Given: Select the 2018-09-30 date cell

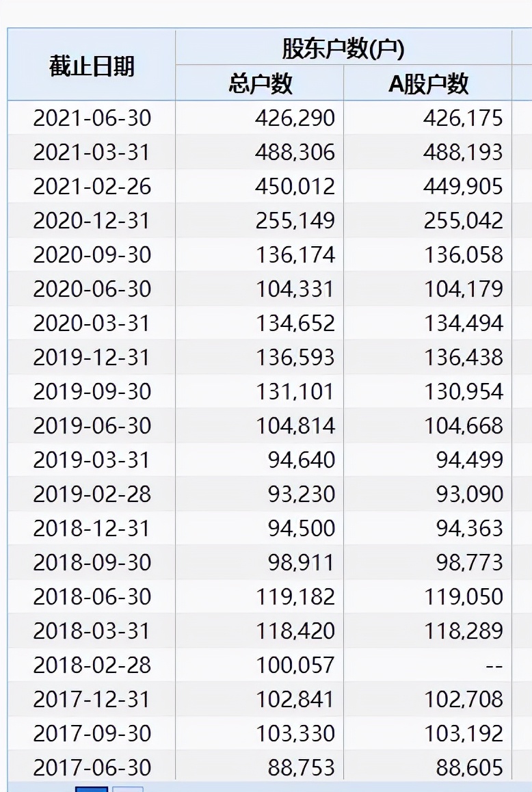Looking at the screenshot, I should [x=92, y=562].
